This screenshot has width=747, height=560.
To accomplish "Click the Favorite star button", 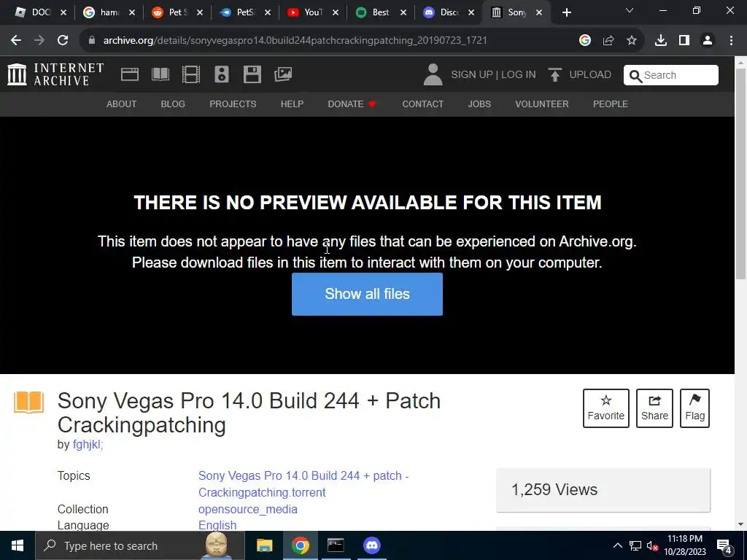I will [x=606, y=408].
